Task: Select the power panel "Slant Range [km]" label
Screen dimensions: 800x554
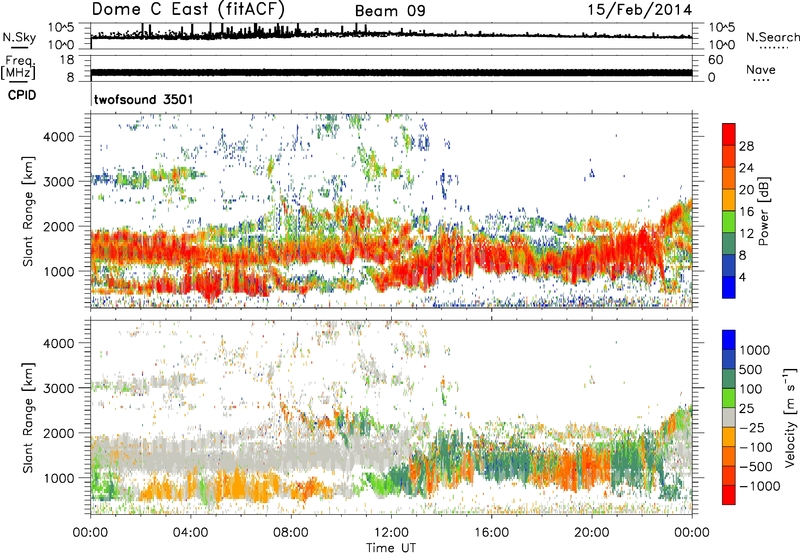Action: click(28, 211)
